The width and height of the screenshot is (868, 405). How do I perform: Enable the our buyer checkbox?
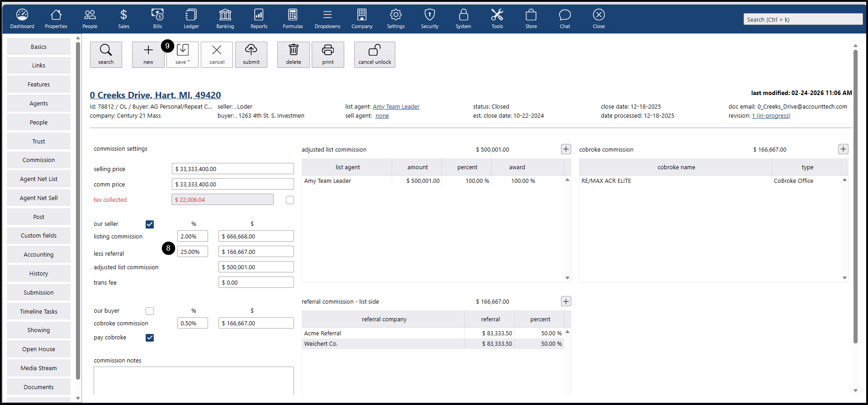pyautogui.click(x=150, y=311)
